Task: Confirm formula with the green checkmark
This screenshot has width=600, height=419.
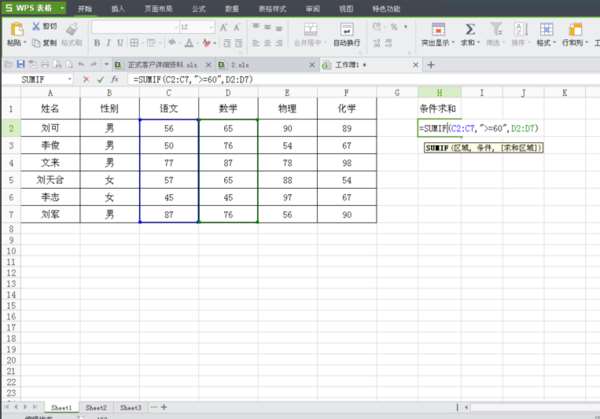Action: [x=100, y=80]
